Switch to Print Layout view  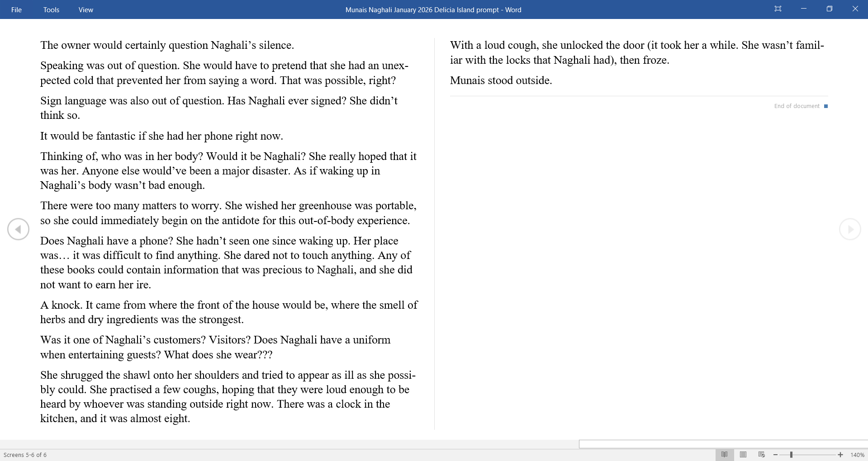[x=743, y=455]
